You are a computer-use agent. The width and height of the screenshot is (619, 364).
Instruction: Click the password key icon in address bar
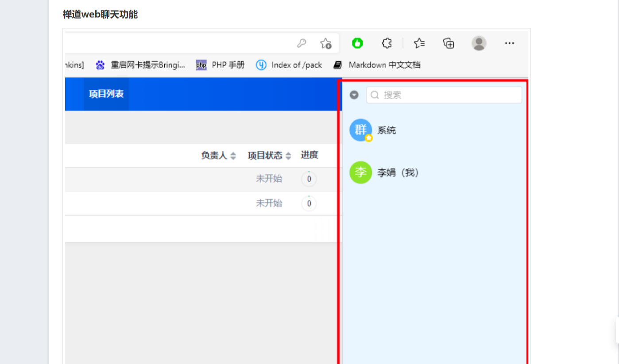coord(302,43)
